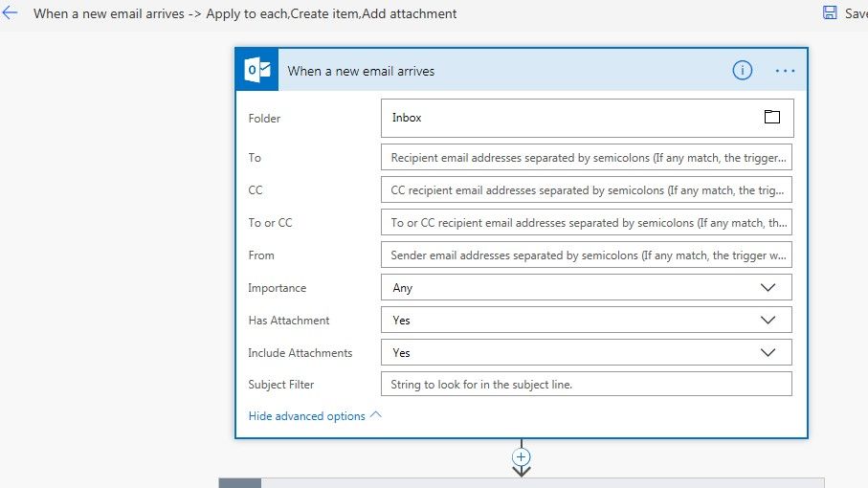Click the CC recipient address field
Viewport: 868px width, 488px height.
pos(586,190)
